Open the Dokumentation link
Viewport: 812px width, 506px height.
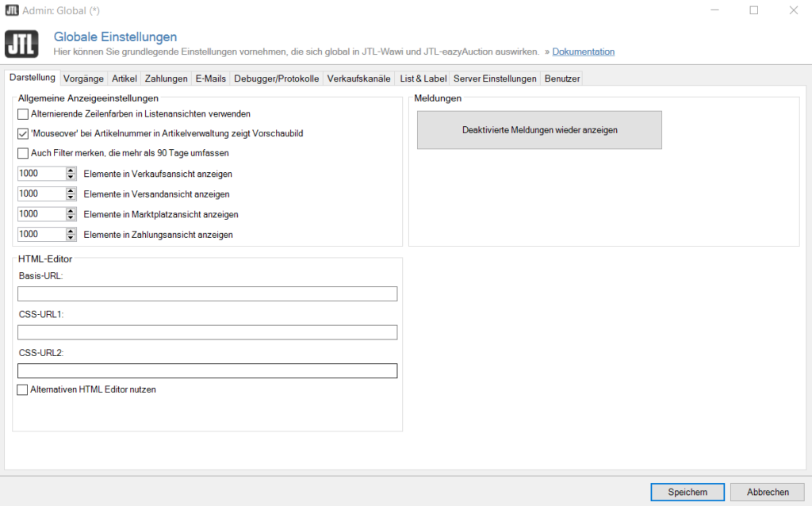(x=583, y=52)
